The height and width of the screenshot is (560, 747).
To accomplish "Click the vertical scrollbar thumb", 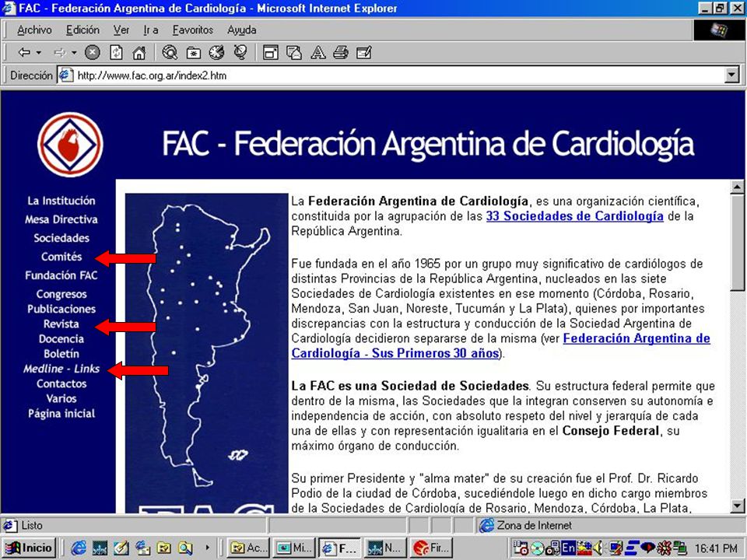I will pyautogui.click(x=737, y=242).
